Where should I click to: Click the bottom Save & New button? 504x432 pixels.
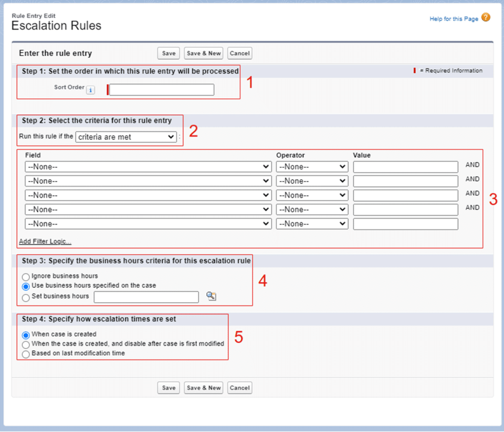(x=204, y=388)
